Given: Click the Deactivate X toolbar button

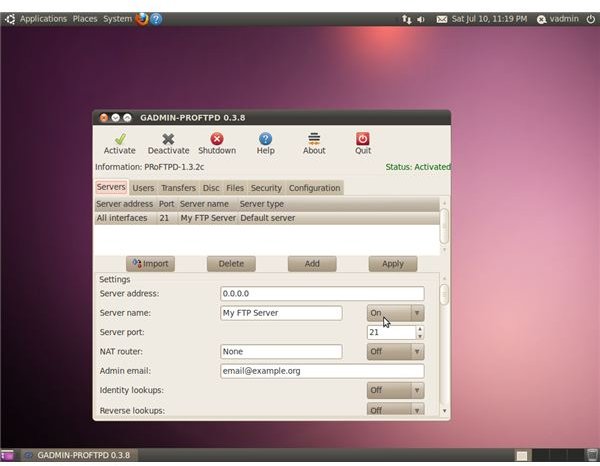Looking at the screenshot, I should (168, 144).
